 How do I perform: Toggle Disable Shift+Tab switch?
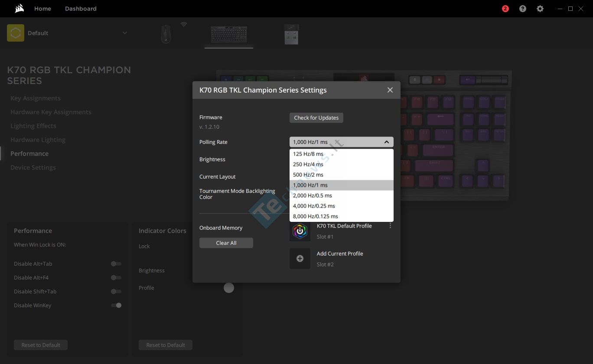[x=116, y=292]
